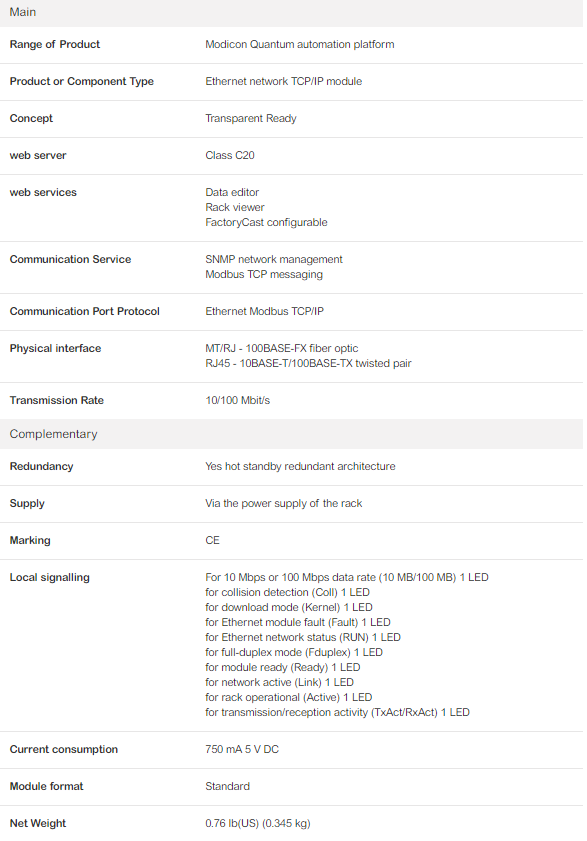
Task: Click Ethernet network TCP/IP module value
Action: tap(283, 82)
